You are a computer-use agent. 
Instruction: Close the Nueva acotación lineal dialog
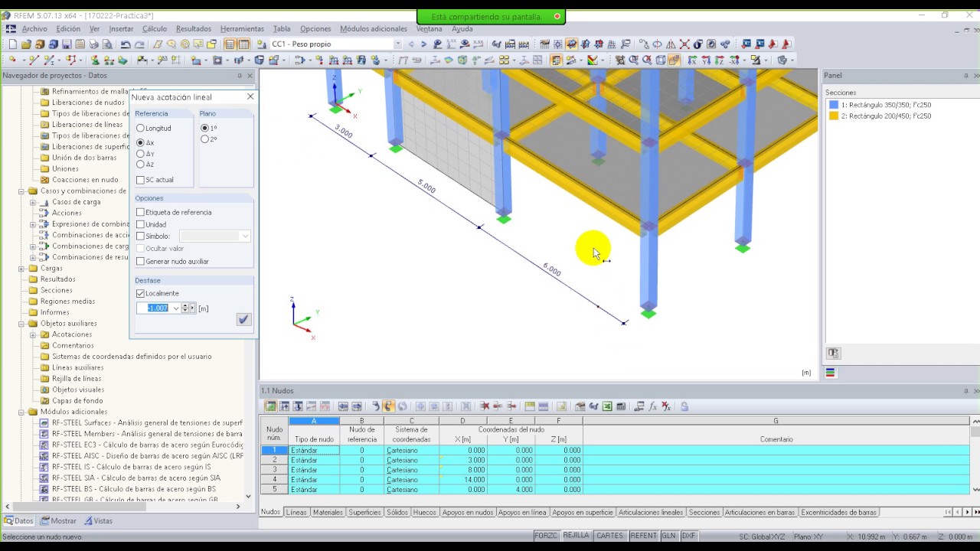[250, 97]
